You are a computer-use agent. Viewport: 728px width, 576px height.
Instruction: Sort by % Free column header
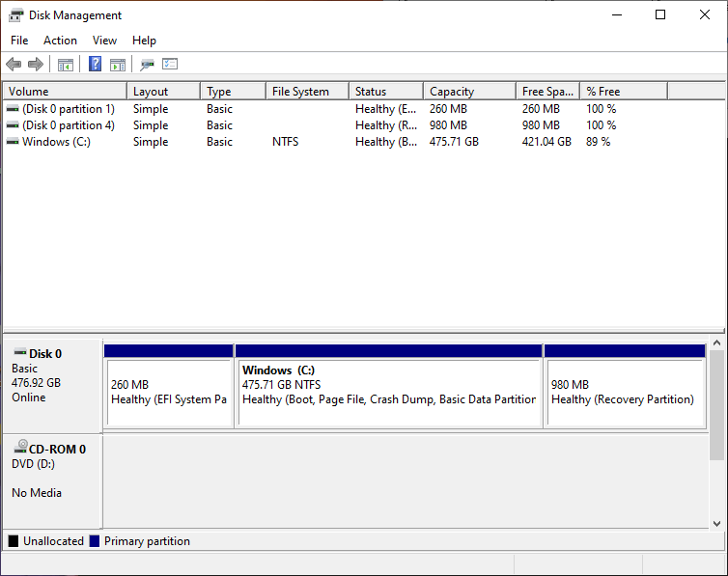[x=624, y=92]
